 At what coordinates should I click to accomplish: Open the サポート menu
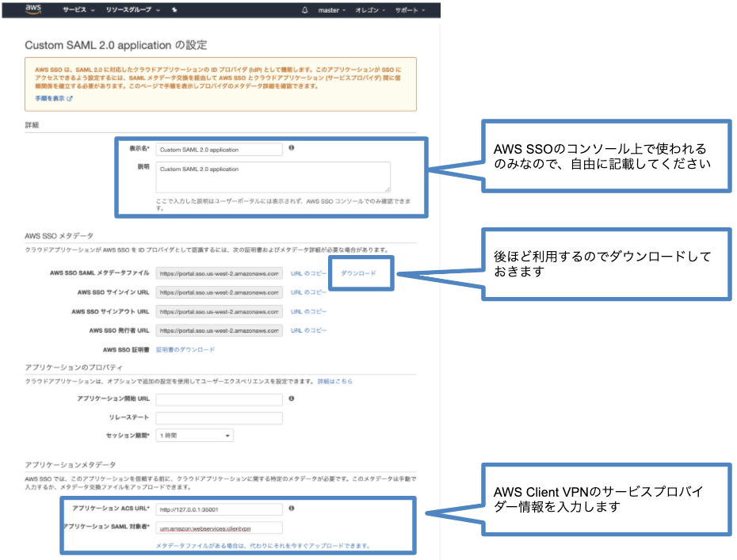tap(410, 10)
